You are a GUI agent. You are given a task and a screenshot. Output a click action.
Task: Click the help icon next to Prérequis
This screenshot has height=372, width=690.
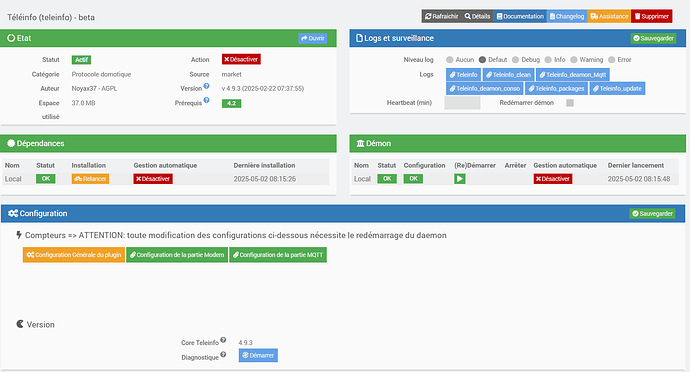pos(206,100)
